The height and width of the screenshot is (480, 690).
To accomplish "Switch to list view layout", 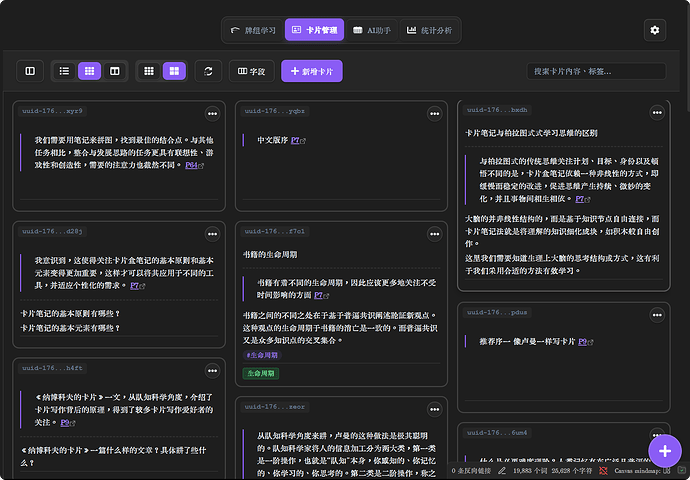I will click(64, 71).
